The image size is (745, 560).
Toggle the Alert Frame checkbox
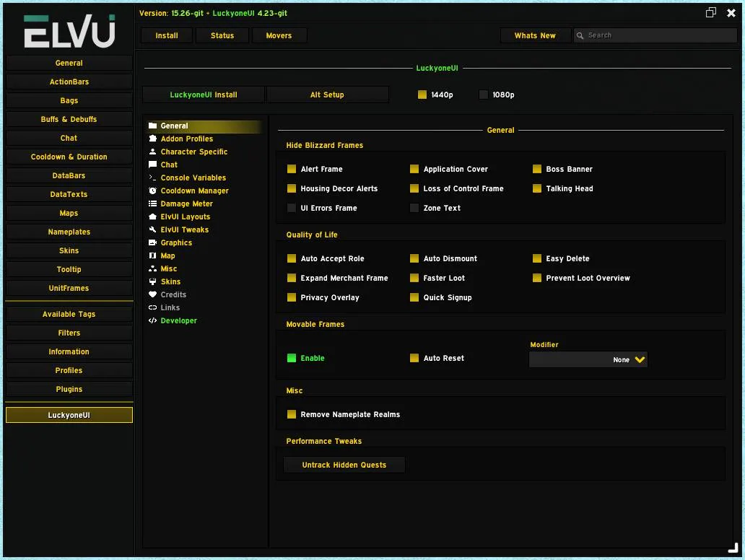tap(292, 169)
